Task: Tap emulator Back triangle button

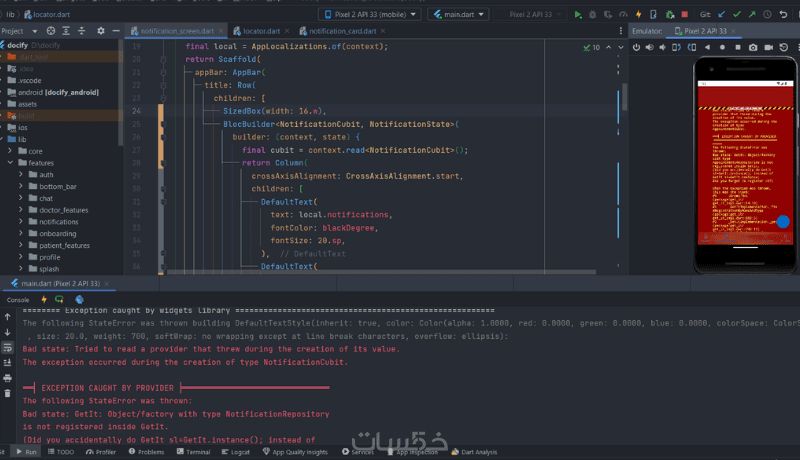Action: [x=707, y=47]
